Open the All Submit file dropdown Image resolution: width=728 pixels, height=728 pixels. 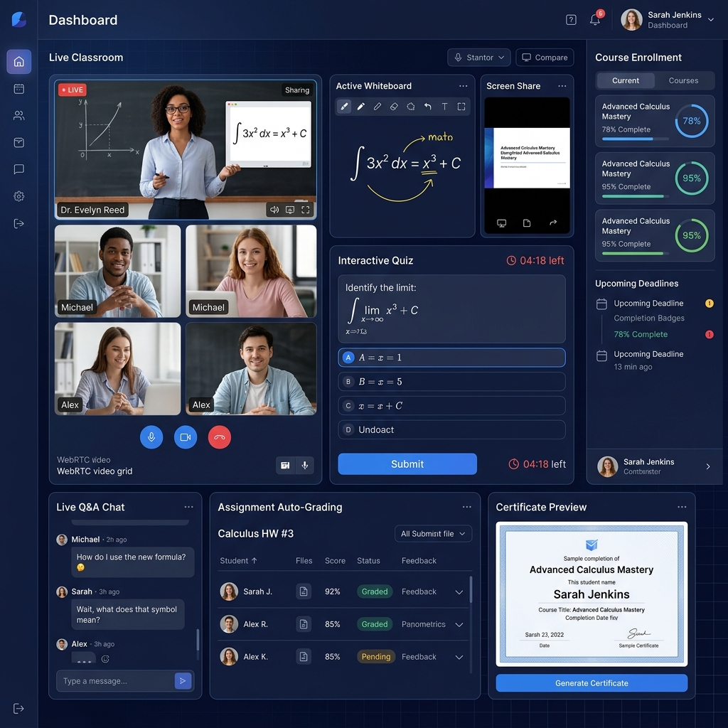[x=433, y=534]
